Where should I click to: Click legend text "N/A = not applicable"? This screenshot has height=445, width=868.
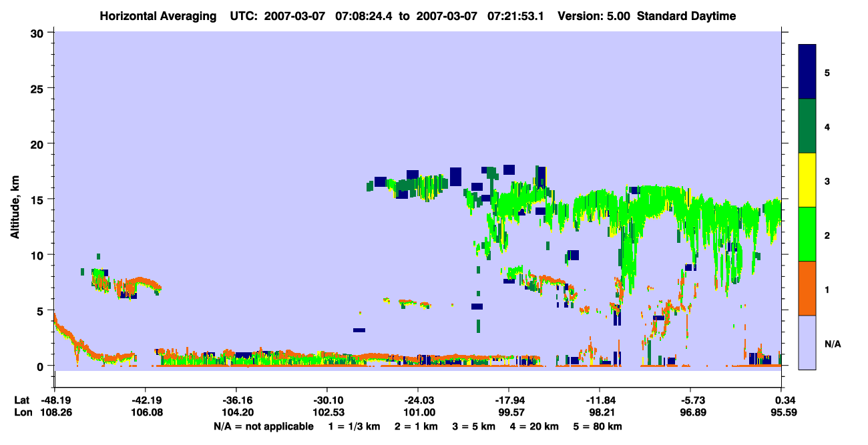[x=263, y=426]
